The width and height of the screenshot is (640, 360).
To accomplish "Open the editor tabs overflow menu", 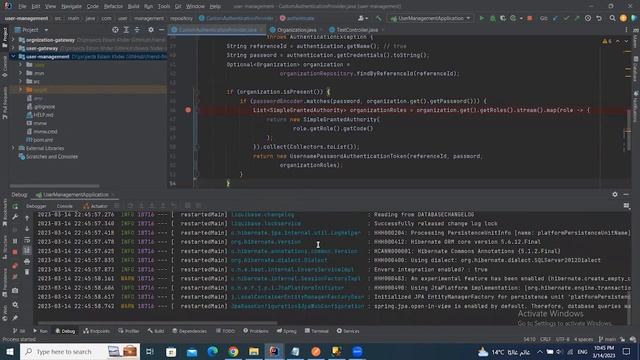I will click(x=626, y=30).
